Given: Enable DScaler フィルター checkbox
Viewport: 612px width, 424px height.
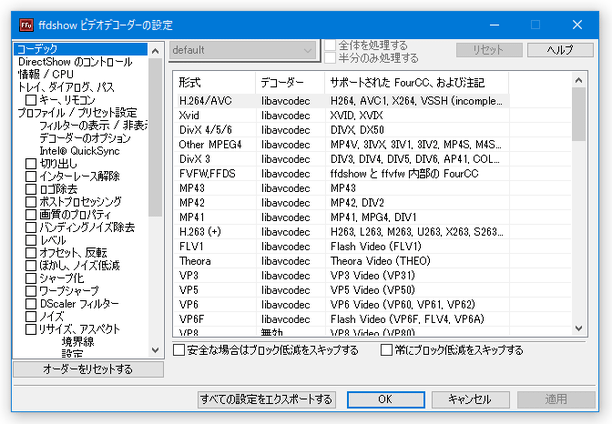Looking at the screenshot, I should pos(31,304).
